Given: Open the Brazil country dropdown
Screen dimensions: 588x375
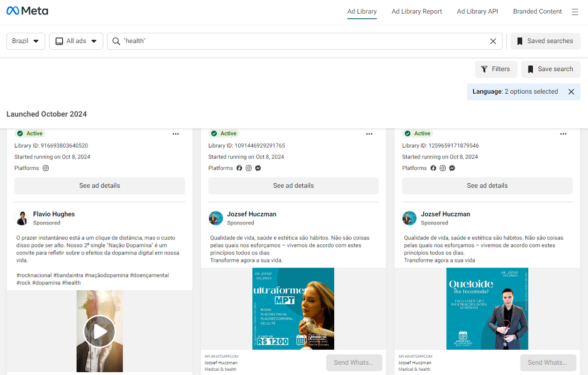Looking at the screenshot, I should (x=26, y=41).
